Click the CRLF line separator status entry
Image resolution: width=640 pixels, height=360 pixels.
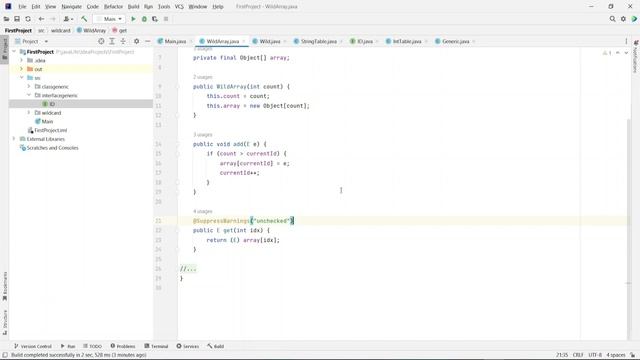[578, 355]
